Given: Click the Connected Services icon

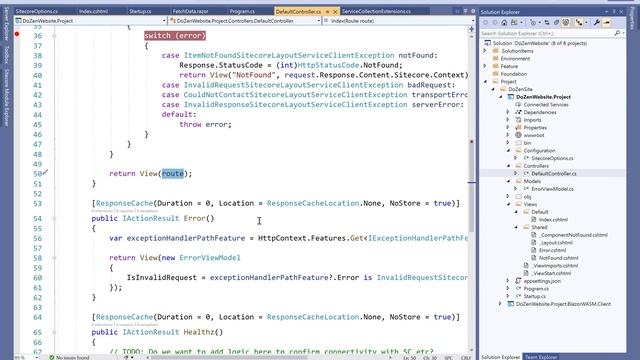Looking at the screenshot, I should [518, 104].
